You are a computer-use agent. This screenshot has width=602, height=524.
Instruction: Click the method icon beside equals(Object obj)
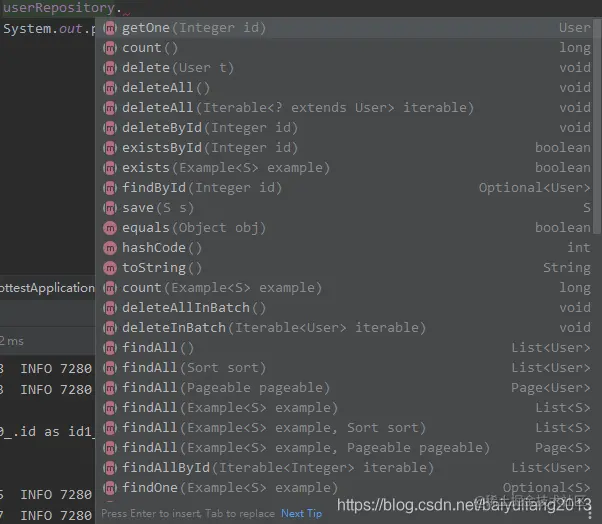(x=110, y=228)
